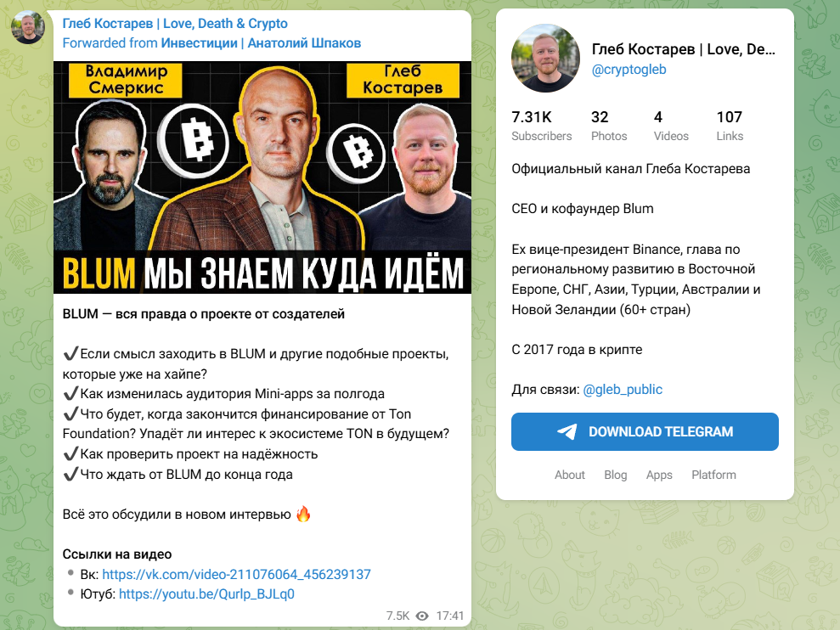Open the @cryptogleb username link

pos(629,70)
